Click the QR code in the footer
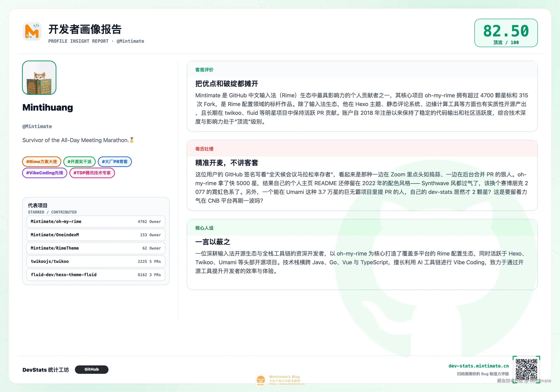 pyautogui.click(x=526, y=369)
